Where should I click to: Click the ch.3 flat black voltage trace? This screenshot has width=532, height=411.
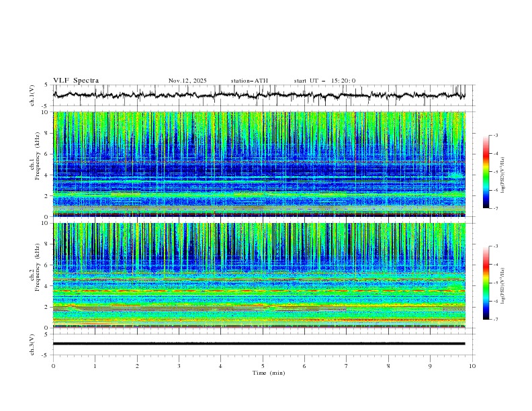tap(259, 344)
